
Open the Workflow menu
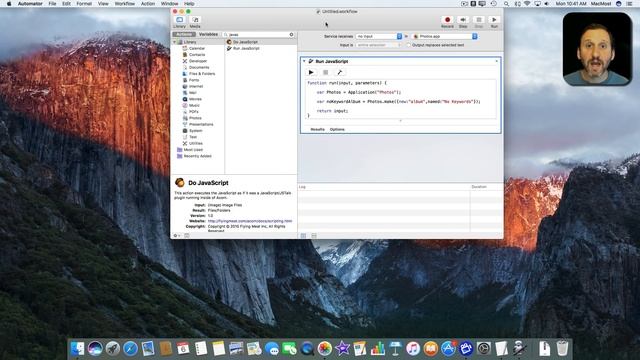[x=124, y=3]
